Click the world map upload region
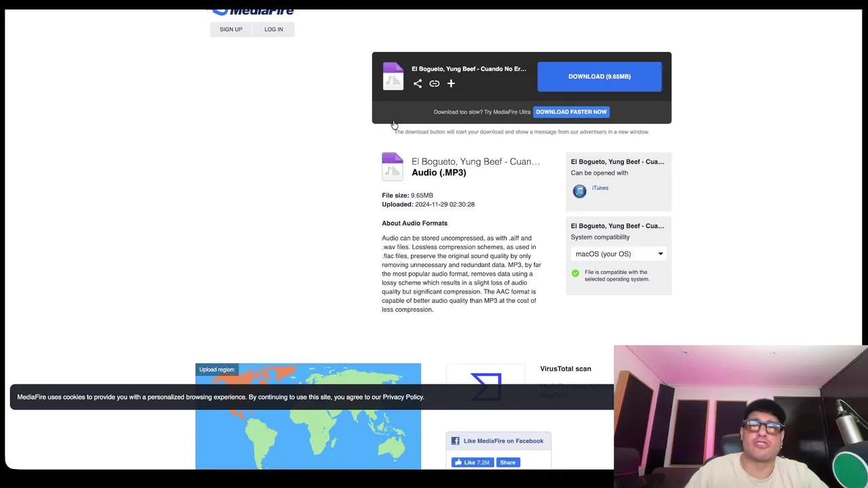Screen dimensions: 868x488 pyautogui.click(x=308, y=416)
